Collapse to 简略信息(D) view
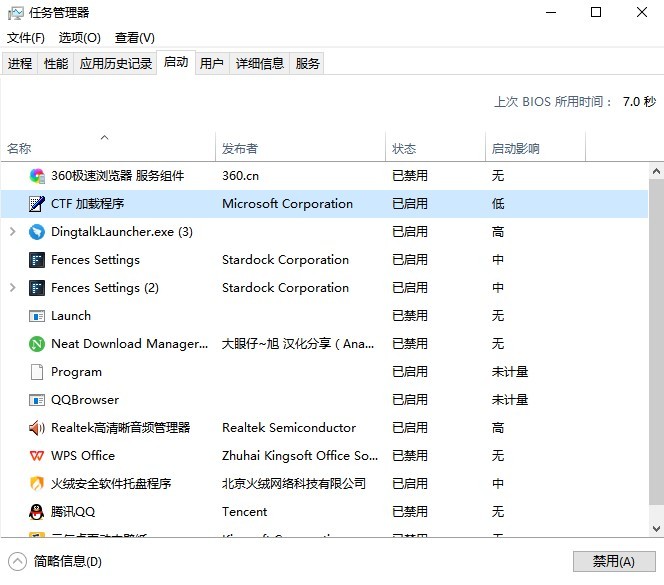Viewport: 664px width, 585px height. [x=55, y=562]
